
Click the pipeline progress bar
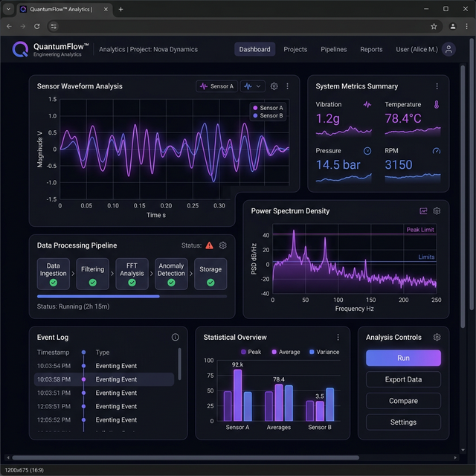pyautogui.click(x=132, y=296)
